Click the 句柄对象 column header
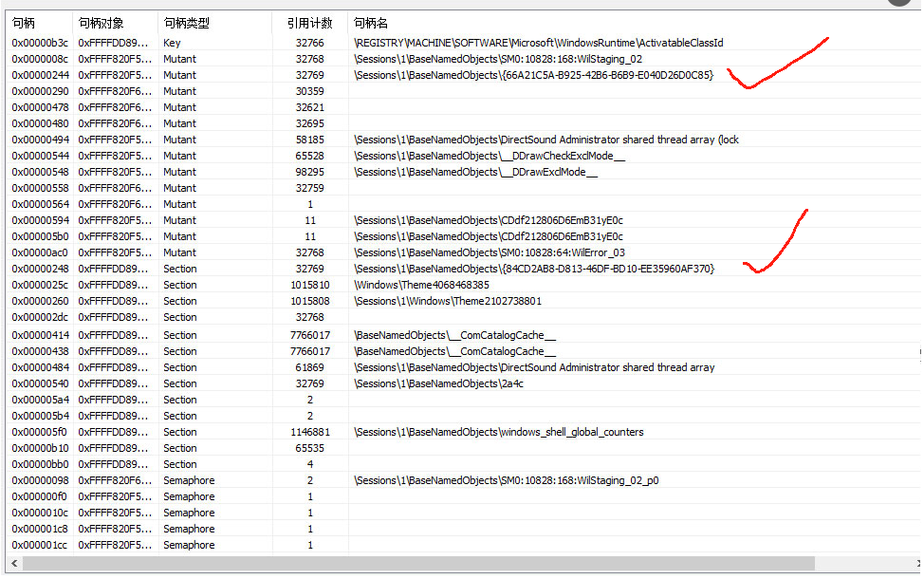Screen dimensions: 924x579 (101, 22)
